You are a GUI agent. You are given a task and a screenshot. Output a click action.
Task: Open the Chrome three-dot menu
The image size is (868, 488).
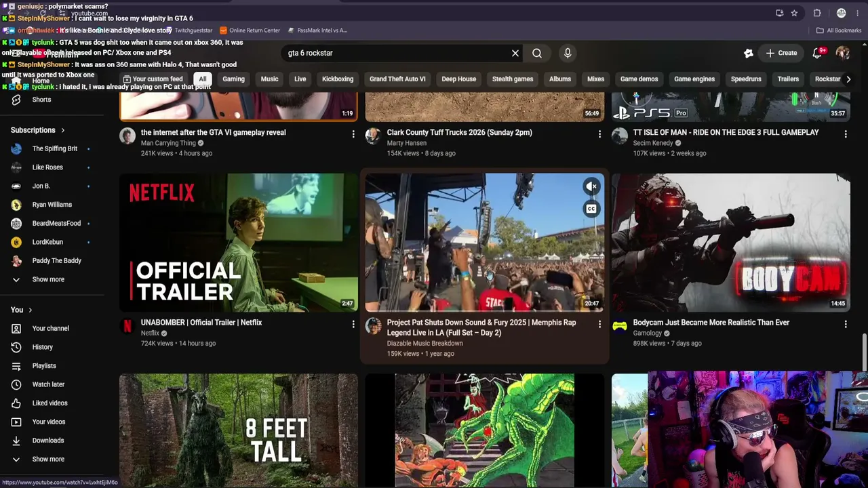pyautogui.click(x=859, y=13)
